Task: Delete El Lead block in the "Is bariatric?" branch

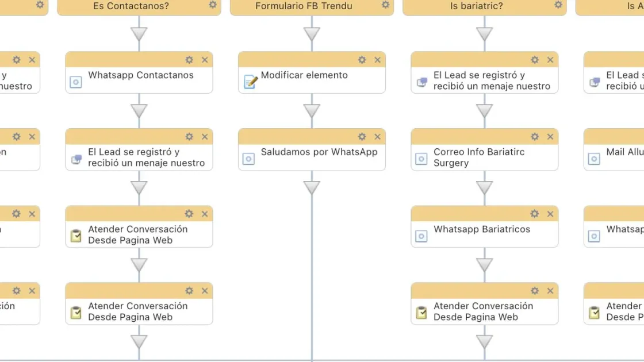Action: pyautogui.click(x=550, y=60)
